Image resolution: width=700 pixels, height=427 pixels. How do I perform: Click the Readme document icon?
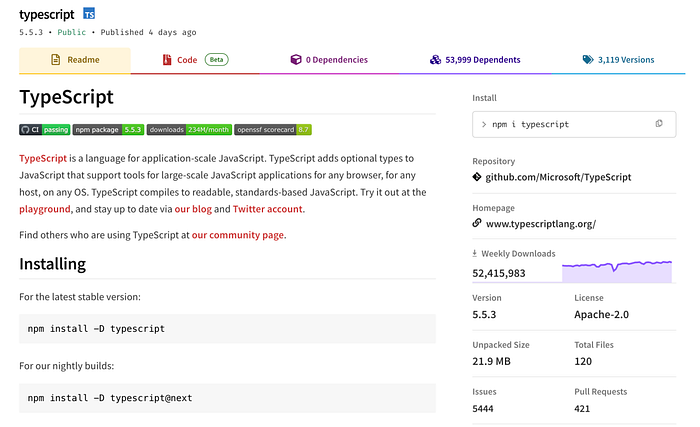pyautogui.click(x=56, y=59)
